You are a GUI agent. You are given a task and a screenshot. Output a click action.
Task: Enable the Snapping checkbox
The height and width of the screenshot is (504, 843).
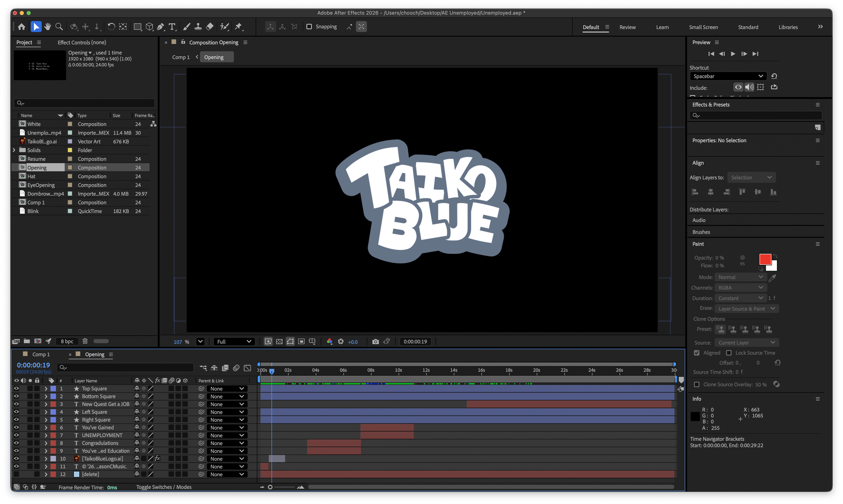point(309,27)
